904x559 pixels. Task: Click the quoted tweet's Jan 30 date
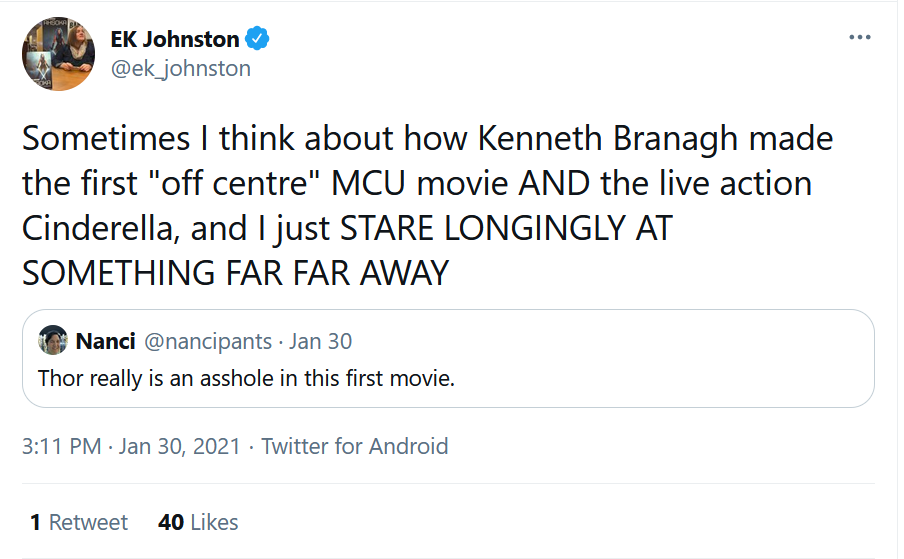coord(320,341)
